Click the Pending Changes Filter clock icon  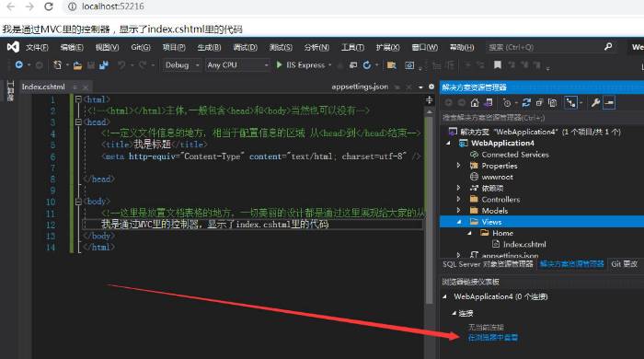click(x=507, y=103)
